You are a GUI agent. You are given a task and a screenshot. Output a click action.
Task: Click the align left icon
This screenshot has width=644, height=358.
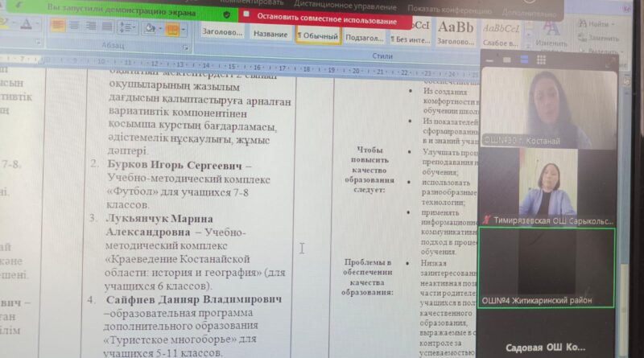[58, 26]
